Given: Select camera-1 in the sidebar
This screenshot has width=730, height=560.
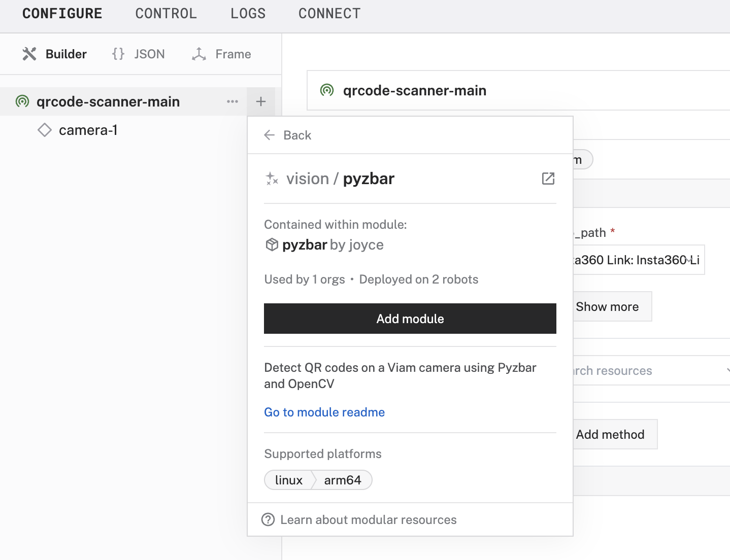Looking at the screenshot, I should pyautogui.click(x=88, y=130).
